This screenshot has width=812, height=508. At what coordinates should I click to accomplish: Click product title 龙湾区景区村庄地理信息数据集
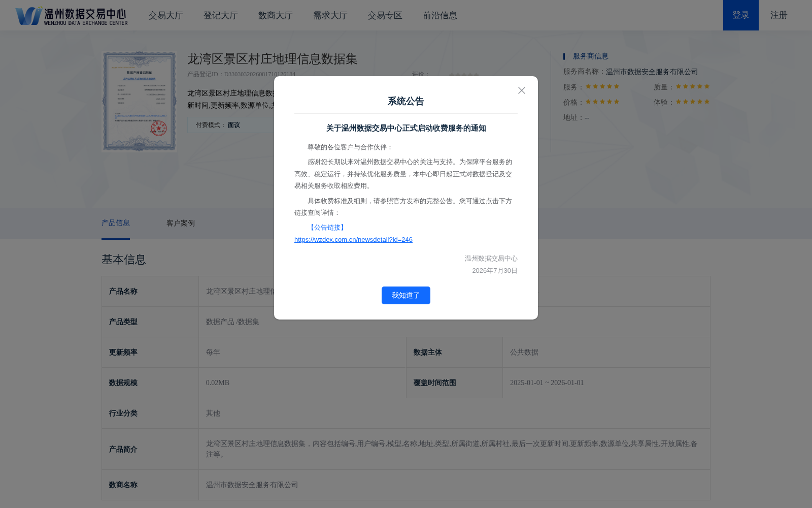tap(273, 59)
